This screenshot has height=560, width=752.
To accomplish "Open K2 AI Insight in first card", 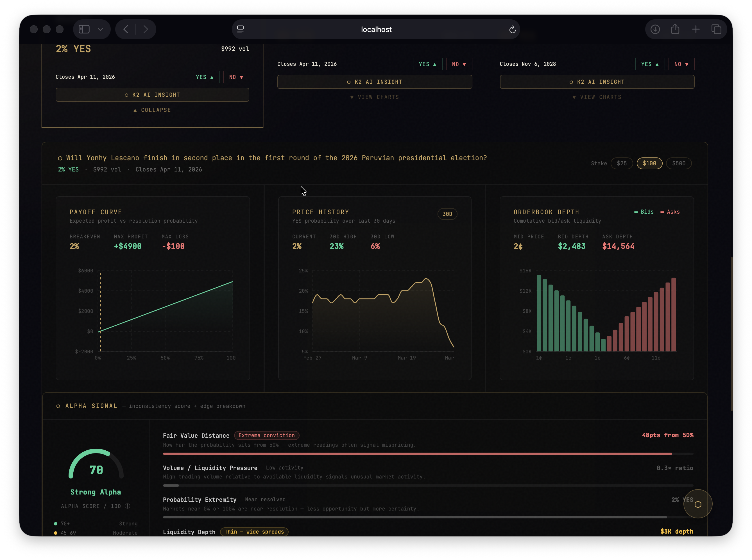I will (152, 95).
